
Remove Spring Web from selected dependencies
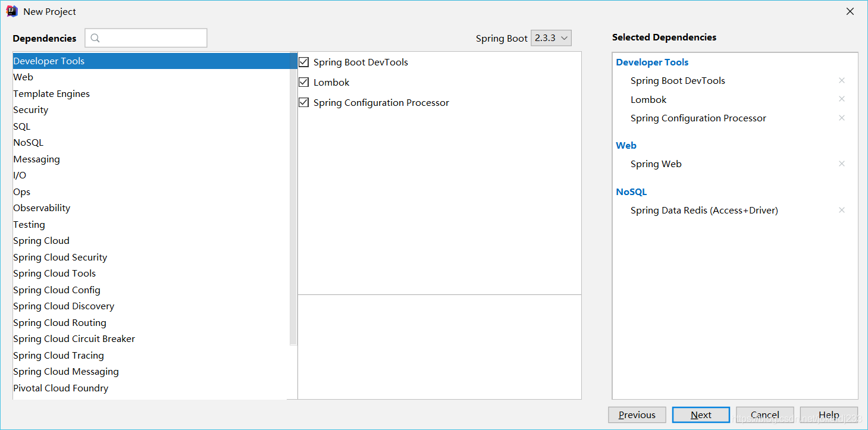coord(841,164)
